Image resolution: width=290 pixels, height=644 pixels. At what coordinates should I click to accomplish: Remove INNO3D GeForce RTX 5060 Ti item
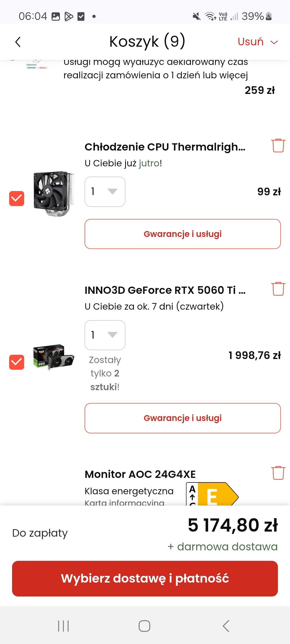click(x=278, y=289)
